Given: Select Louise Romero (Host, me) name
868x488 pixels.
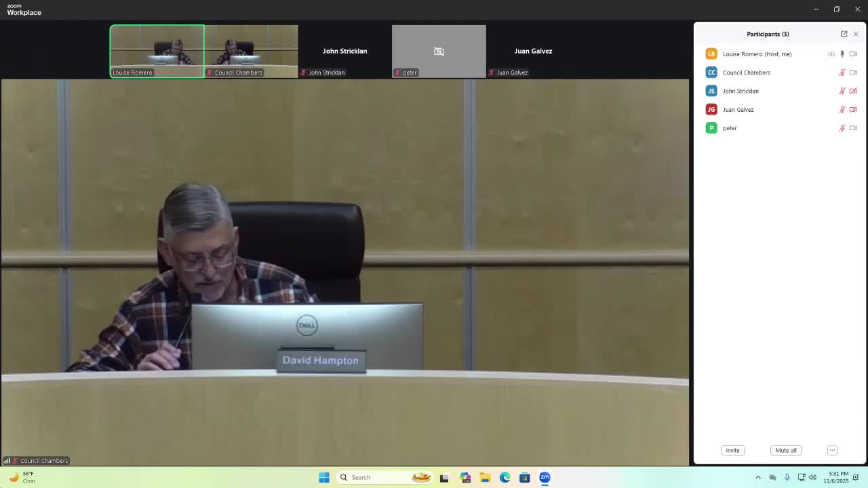Looking at the screenshot, I should [757, 54].
